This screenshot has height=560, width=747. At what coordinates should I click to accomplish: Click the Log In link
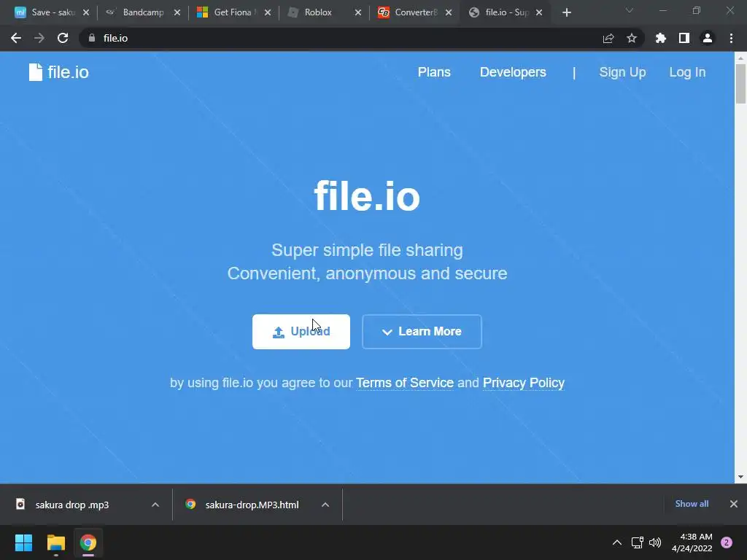click(x=687, y=72)
